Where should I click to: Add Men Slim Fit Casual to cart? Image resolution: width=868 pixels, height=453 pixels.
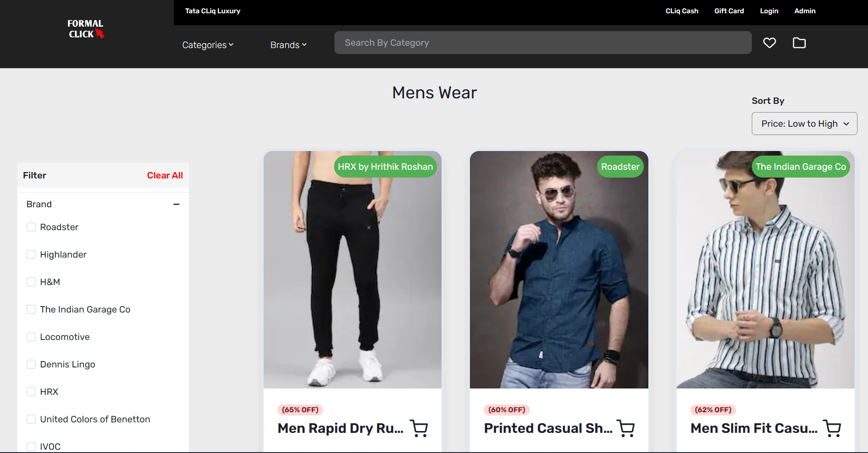point(832,428)
